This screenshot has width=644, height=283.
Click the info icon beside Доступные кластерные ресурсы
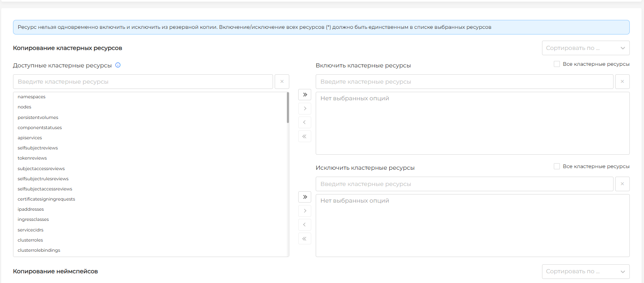[x=118, y=65]
